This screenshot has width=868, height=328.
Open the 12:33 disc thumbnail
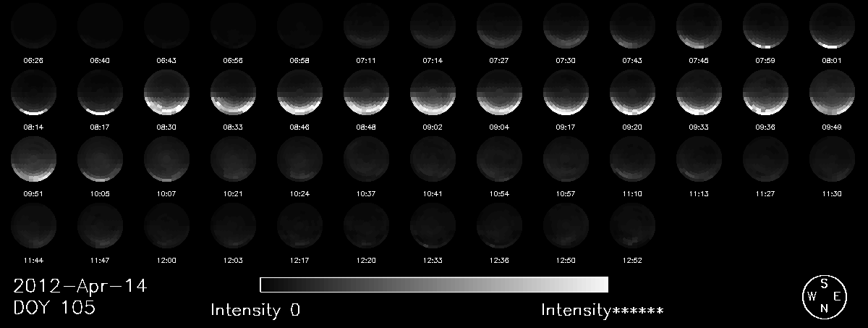[x=433, y=227]
